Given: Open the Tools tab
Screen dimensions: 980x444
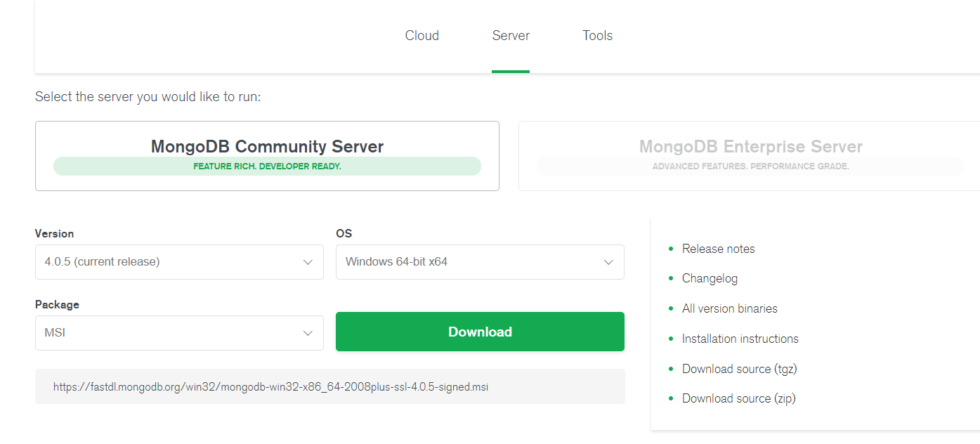Looking at the screenshot, I should [x=597, y=36].
